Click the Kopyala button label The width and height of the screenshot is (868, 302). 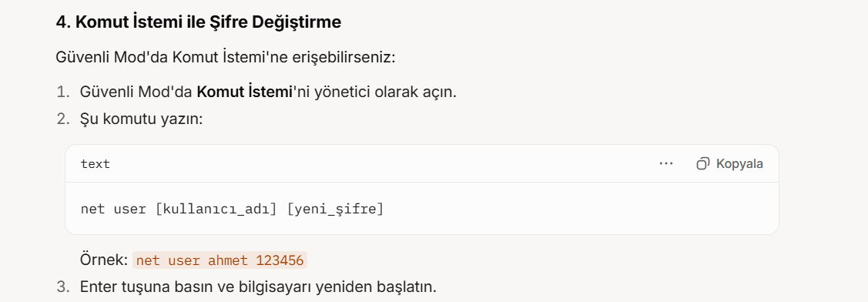[739, 163]
